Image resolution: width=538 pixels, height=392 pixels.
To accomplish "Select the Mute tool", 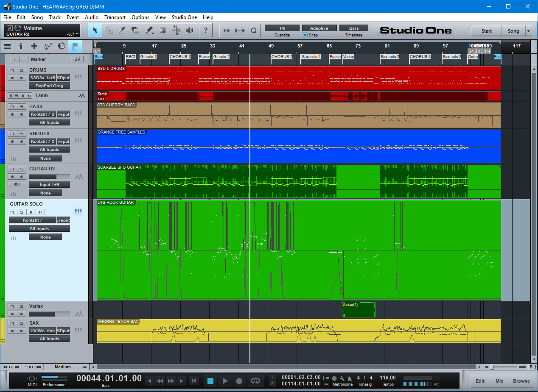I will click(163, 30).
